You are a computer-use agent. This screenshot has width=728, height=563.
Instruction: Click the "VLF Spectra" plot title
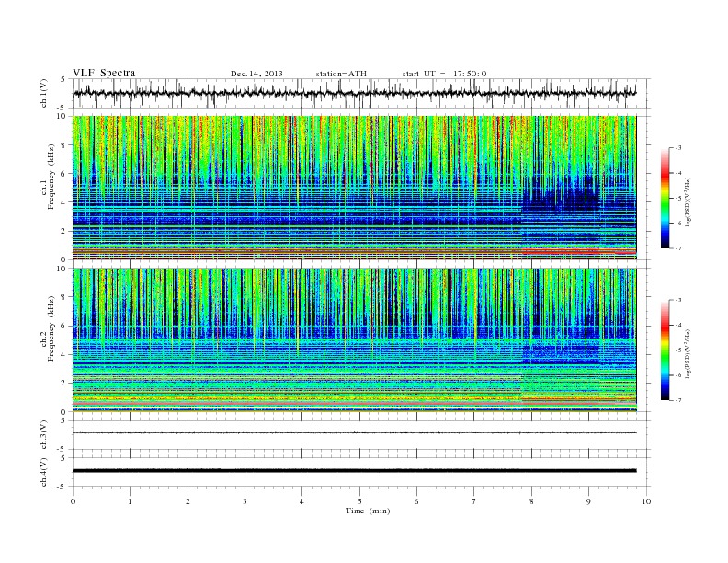point(104,73)
